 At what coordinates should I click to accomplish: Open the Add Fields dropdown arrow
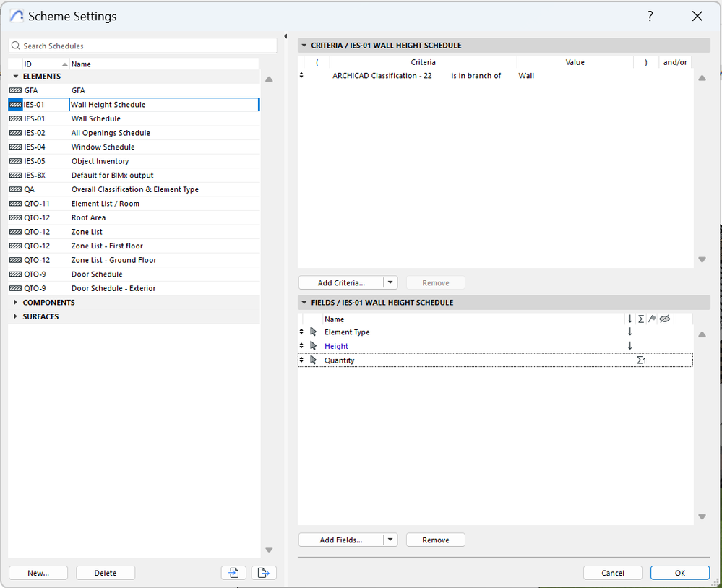(390, 540)
